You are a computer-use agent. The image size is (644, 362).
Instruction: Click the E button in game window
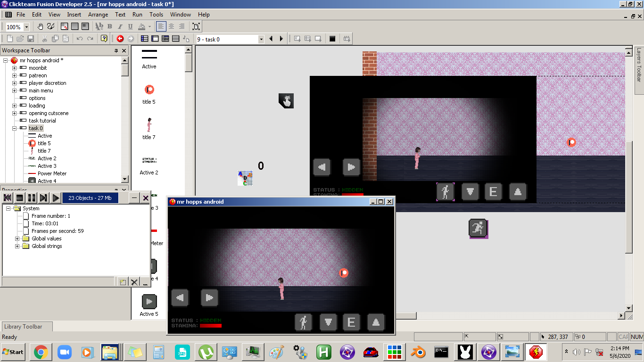tap(351, 322)
